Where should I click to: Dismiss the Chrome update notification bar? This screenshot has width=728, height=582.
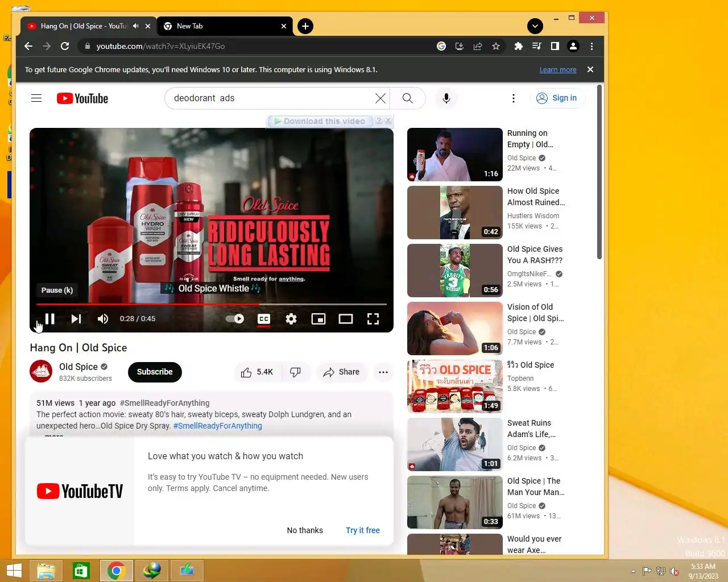[x=590, y=69]
